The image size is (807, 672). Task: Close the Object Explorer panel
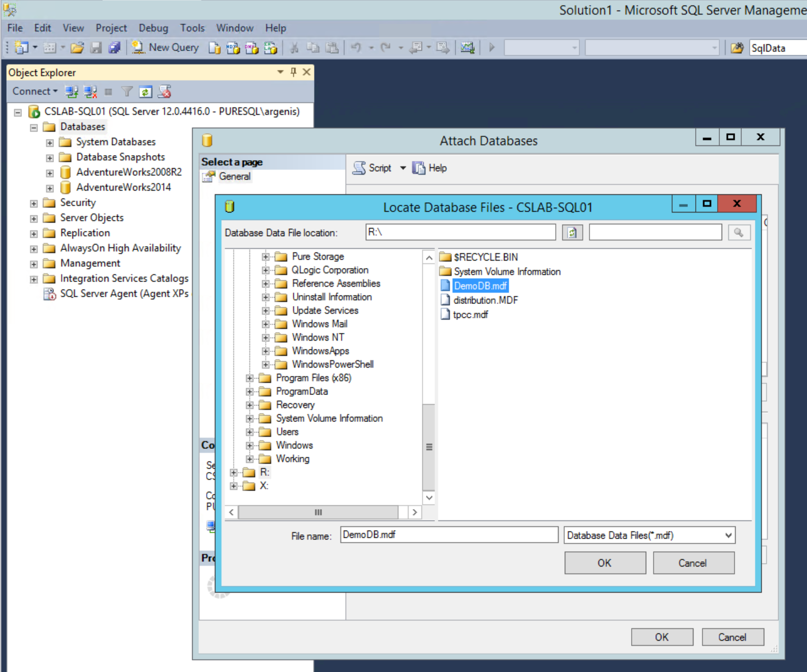306,72
